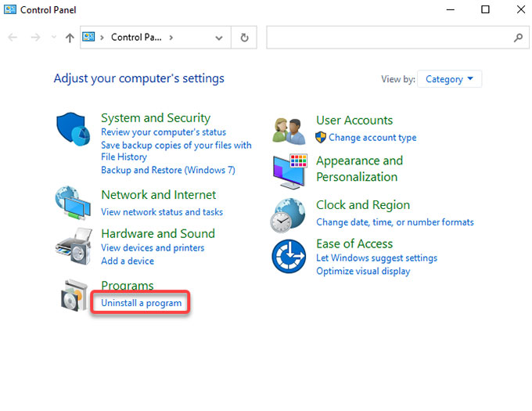Open Save backup copies with File History
The width and height of the screenshot is (532, 411).
click(176, 151)
